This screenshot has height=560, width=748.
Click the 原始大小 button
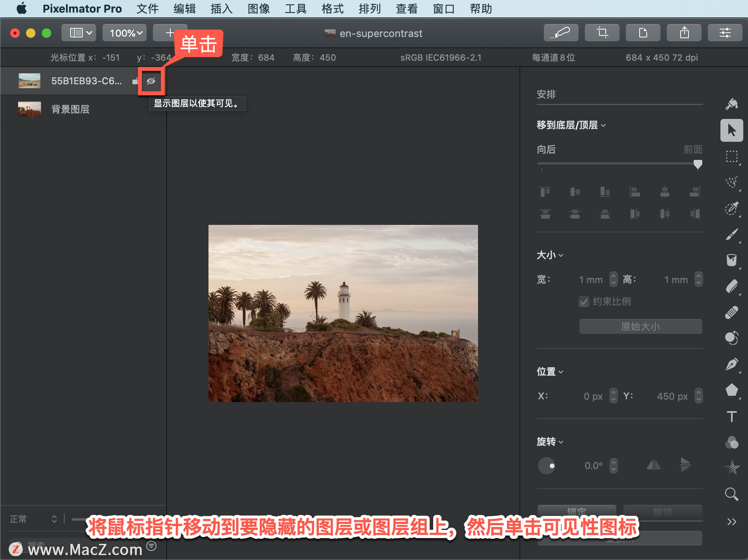coord(640,326)
